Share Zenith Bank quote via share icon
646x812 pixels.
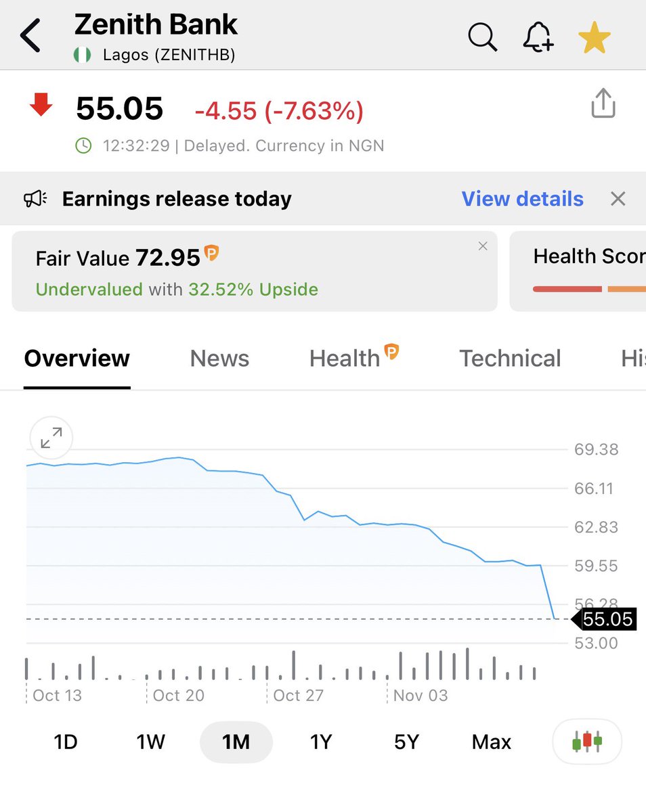click(603, 104)
